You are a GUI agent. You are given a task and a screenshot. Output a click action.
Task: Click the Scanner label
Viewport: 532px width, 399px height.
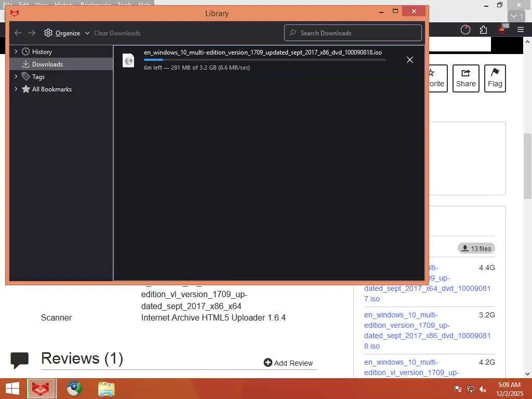pos(56,317)
